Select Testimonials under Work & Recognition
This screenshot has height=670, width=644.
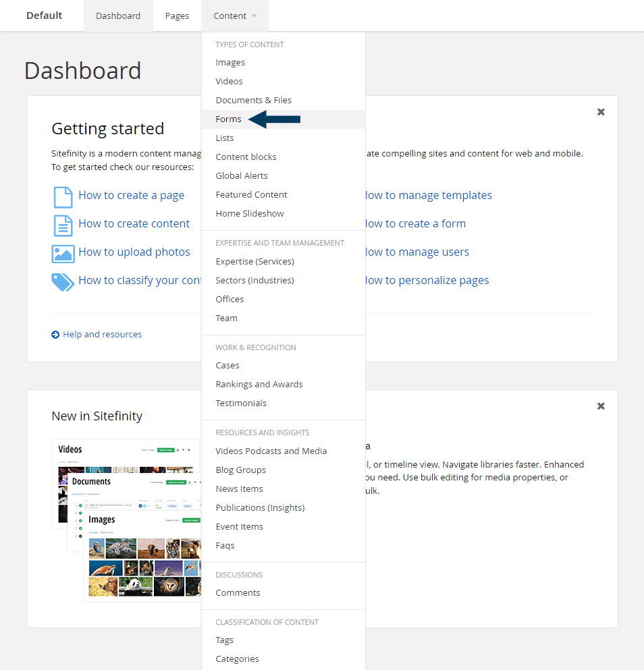[x=241, y=403]
